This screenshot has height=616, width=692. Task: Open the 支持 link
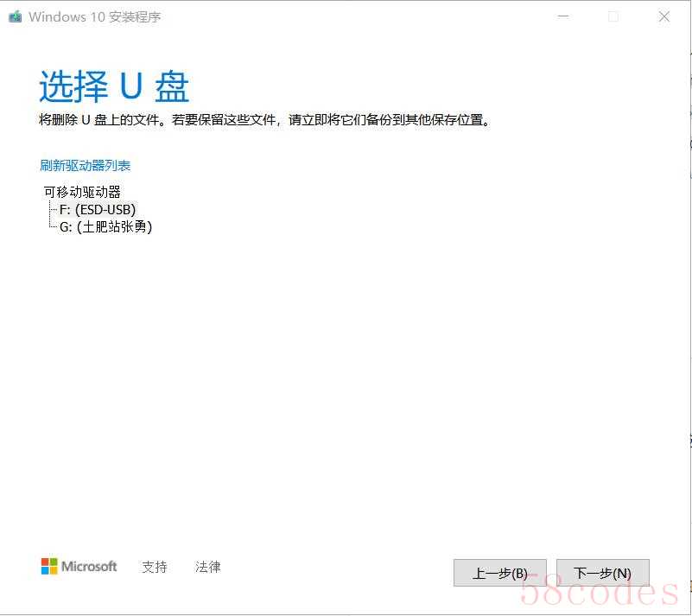pyautogui.click(x=155, y=567)
